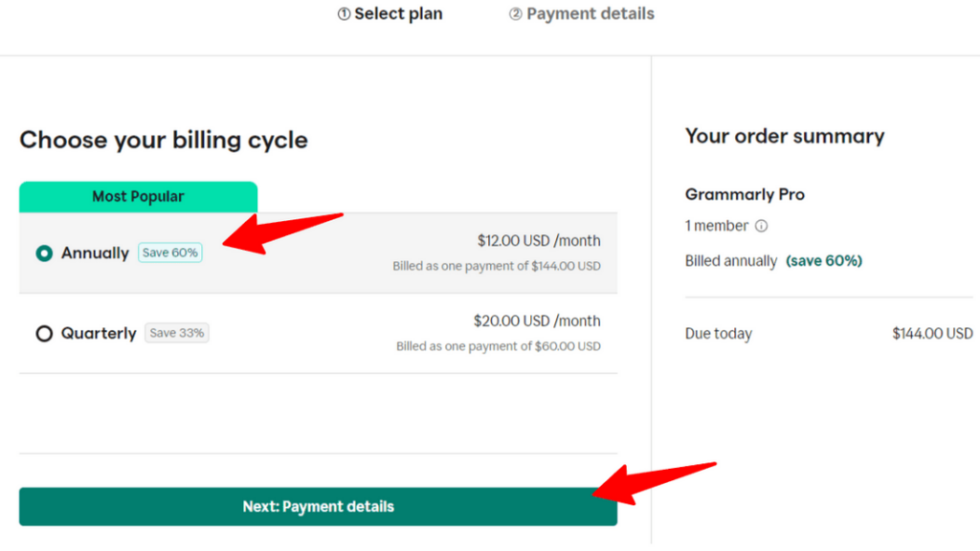Click the $12.00 USD /month price
Image resolution: width=980 pixels, height=551 pixels.
point(539,240)
